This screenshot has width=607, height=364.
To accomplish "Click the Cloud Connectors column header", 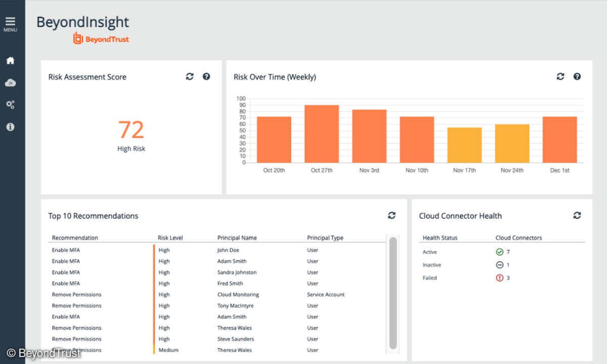I will 518,238.
